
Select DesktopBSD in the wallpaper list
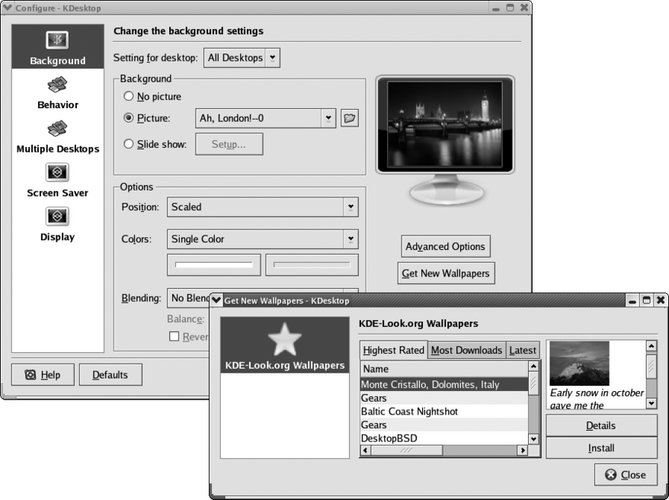click(445, 438)
